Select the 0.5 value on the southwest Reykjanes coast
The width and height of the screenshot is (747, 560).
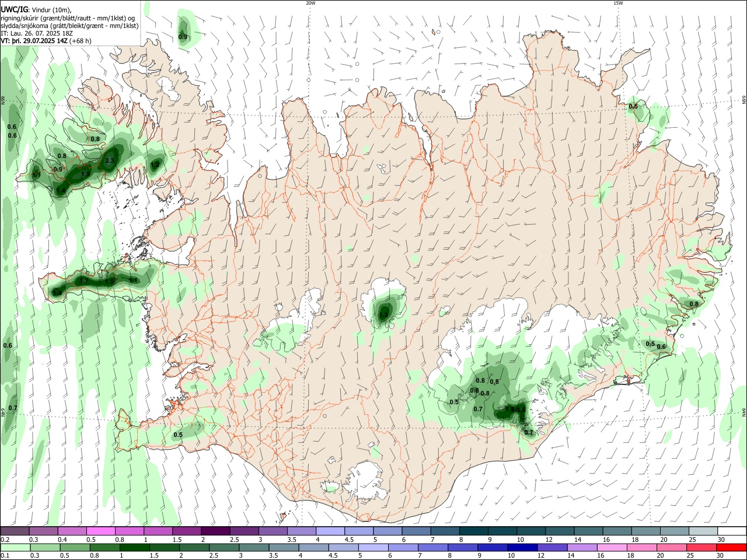(x=178, y=435)
